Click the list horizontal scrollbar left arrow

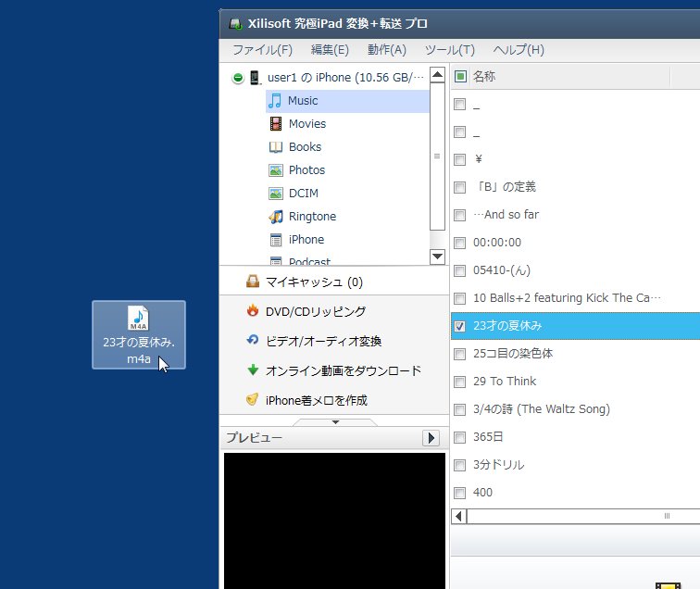point(459,516)
